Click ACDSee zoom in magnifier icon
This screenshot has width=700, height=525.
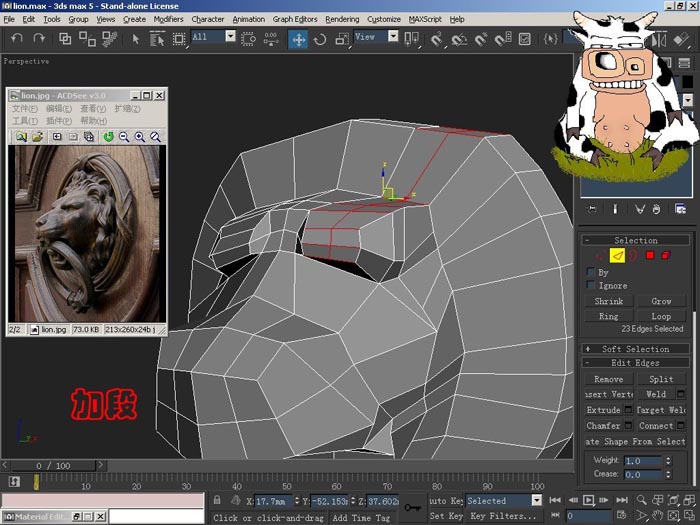[140, 137]
